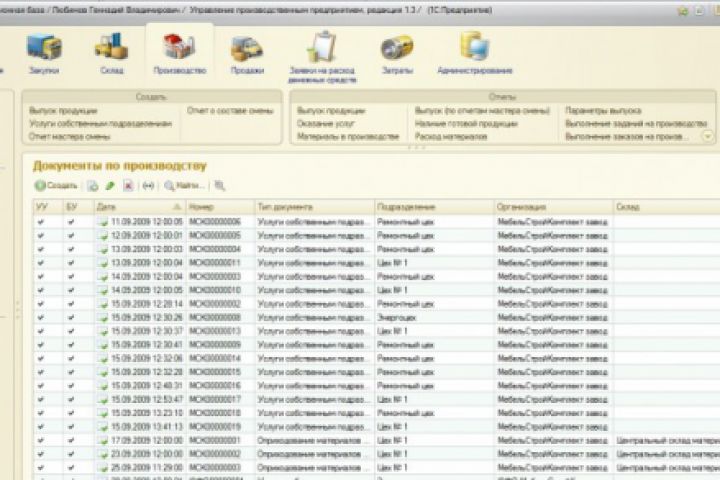The width and height of the screenshot is (720, 480).
Task: Click БУ checkmark in row МСК00000005
Action: (x=71, y=236)
